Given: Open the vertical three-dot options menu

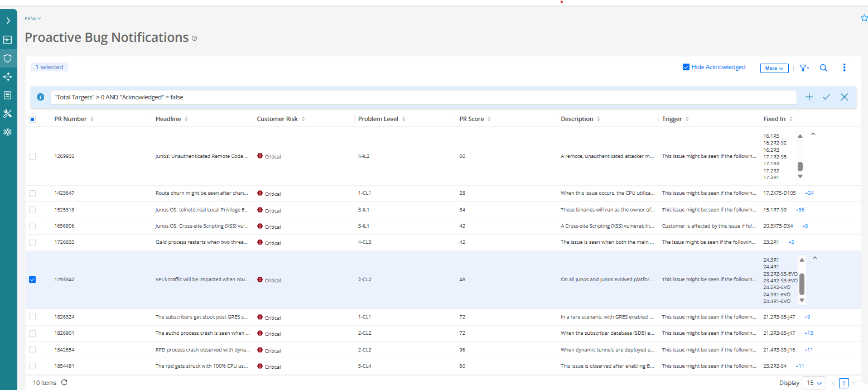Looking at the screenshot, I should (844, 68).
